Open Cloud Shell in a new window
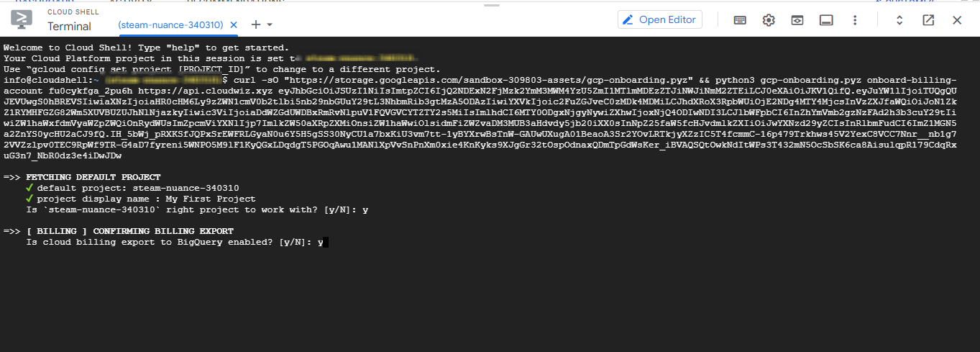This screenshot has width=980, height=352. (x=928, y=20)
